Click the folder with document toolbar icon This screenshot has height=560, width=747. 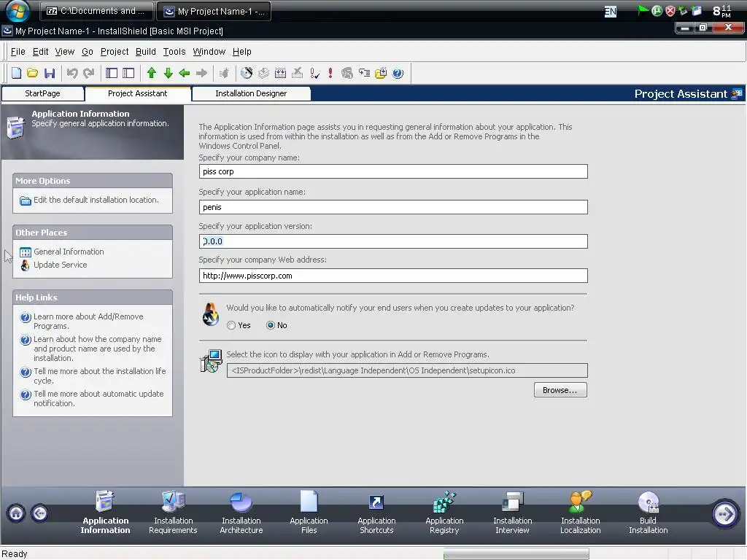(381, 73)
